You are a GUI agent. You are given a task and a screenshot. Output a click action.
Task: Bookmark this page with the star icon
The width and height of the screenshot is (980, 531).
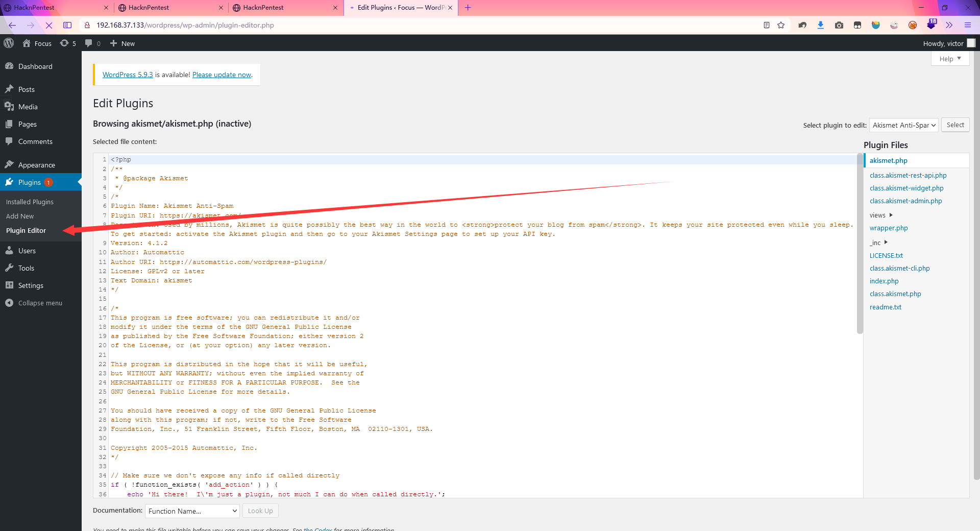pyautogui.click(x=781, y=25)
